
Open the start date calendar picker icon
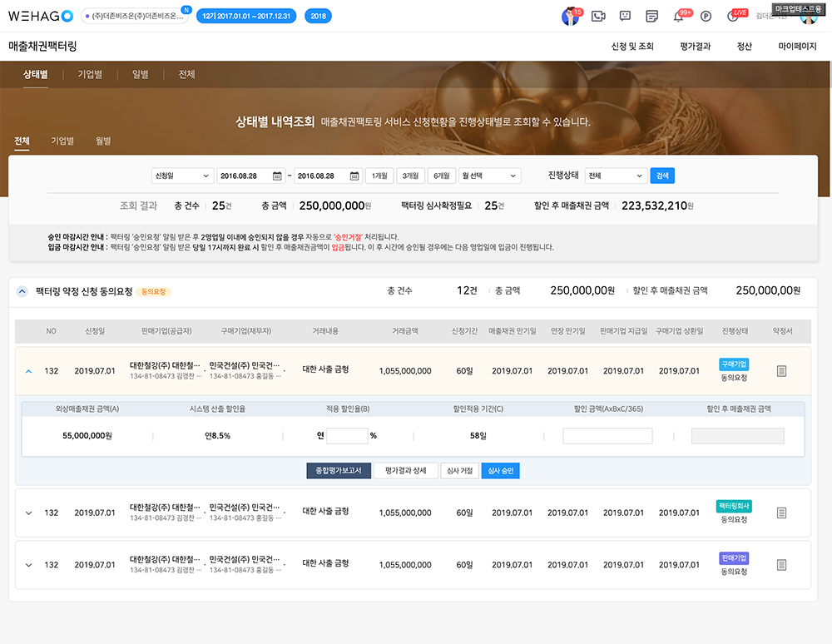[x=277, y=176]
